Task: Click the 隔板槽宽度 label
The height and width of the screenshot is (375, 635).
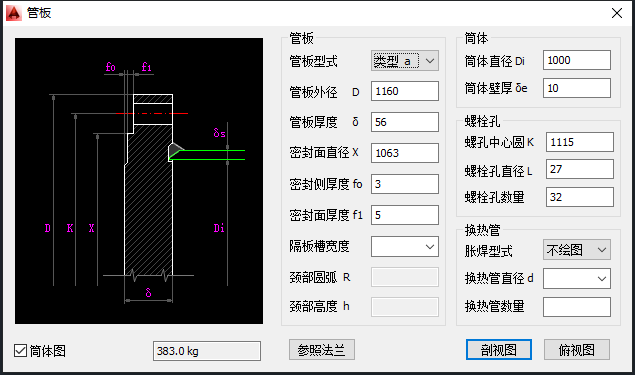Action: [x=319, y=246]
